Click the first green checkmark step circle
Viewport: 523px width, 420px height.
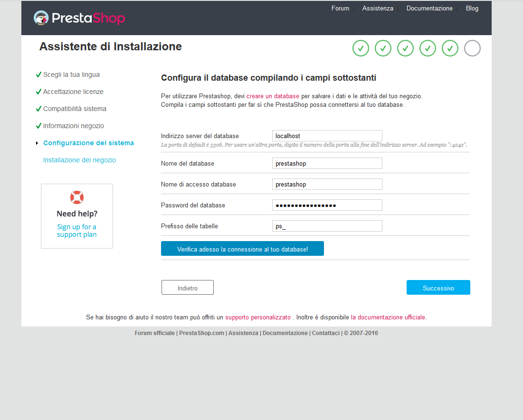[x=361, y=48]
